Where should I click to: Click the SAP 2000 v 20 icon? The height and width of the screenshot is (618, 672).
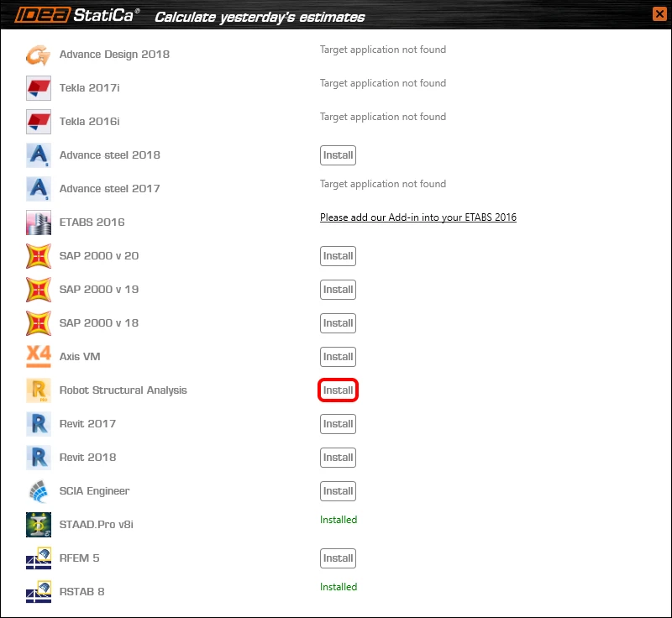pos(38,256)
